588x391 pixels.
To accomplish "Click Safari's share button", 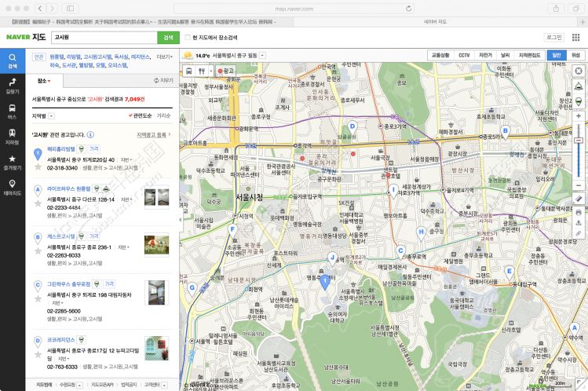I will click(556, 9).
